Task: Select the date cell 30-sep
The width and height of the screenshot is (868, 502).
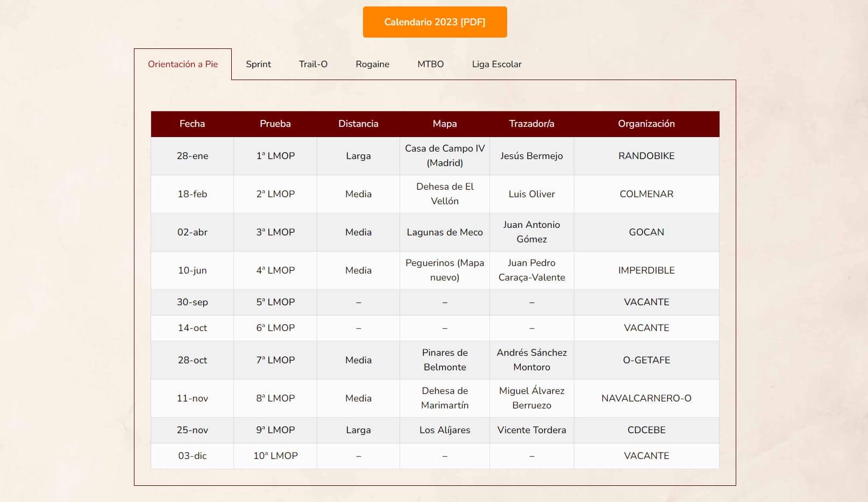Action: pos(192,302)
